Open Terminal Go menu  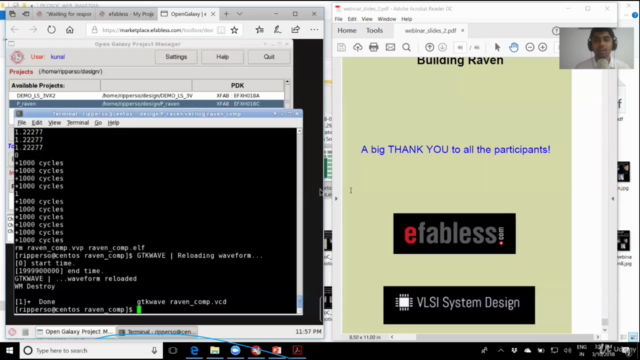point(98,122)
